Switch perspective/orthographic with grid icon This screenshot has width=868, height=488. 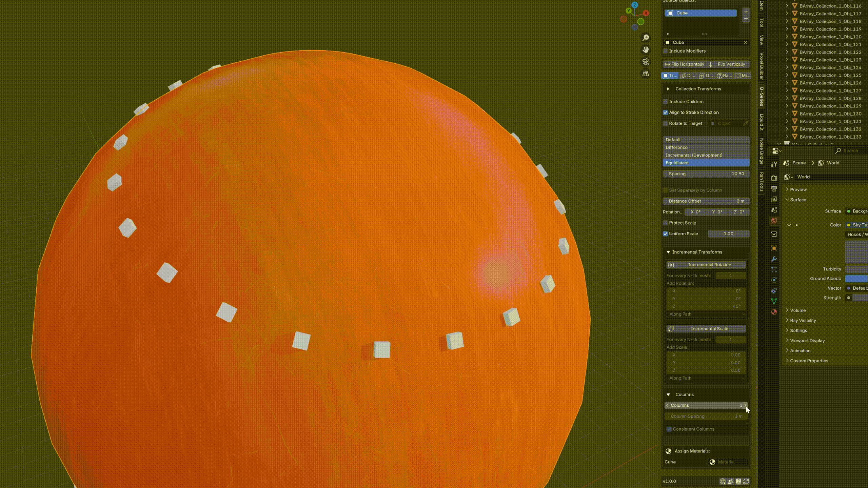pos(646,74)
